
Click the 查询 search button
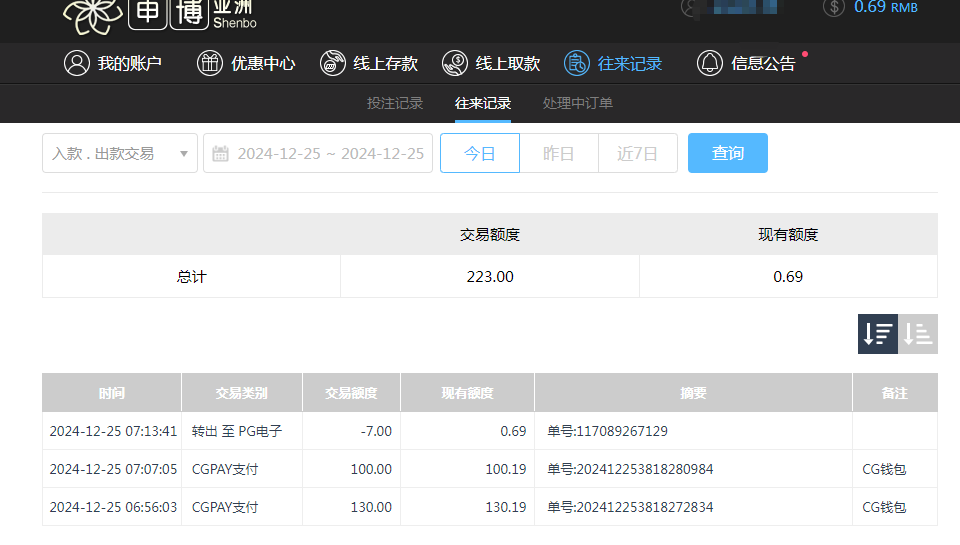pos(728,153)
